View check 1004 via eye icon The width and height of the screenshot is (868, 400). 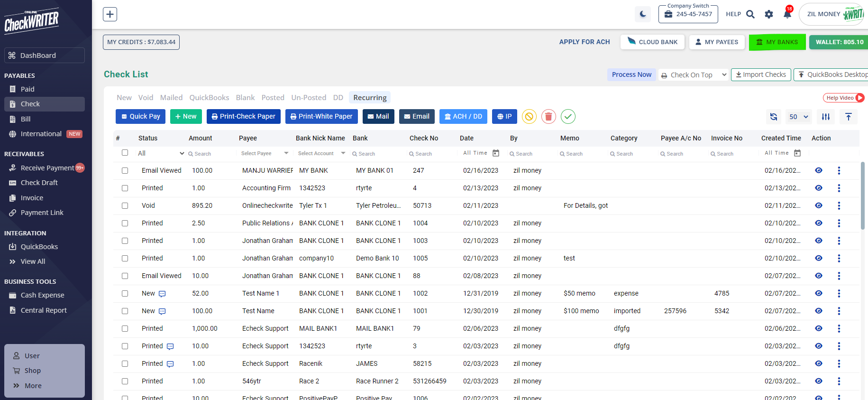(818, 223)
